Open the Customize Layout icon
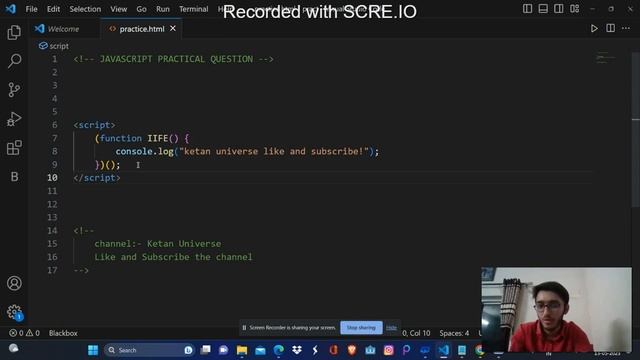Viewport: 640px width, 360px height. click(575, 9)
